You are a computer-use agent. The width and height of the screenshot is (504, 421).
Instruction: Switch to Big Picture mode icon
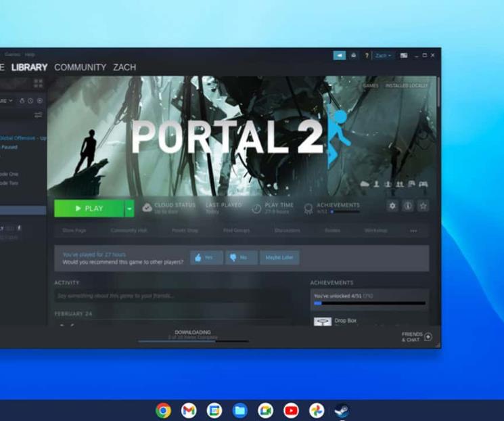point(404,56)
